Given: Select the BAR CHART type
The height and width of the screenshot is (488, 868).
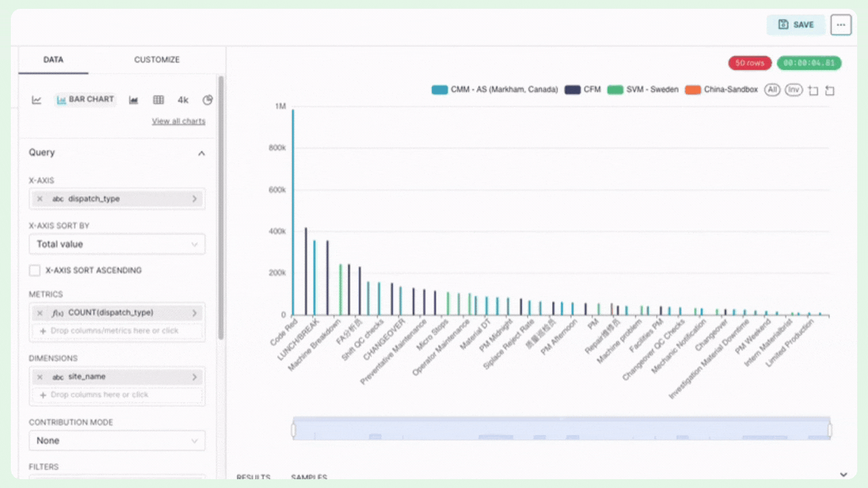Looking at the screenshot, I should [85, 100].
